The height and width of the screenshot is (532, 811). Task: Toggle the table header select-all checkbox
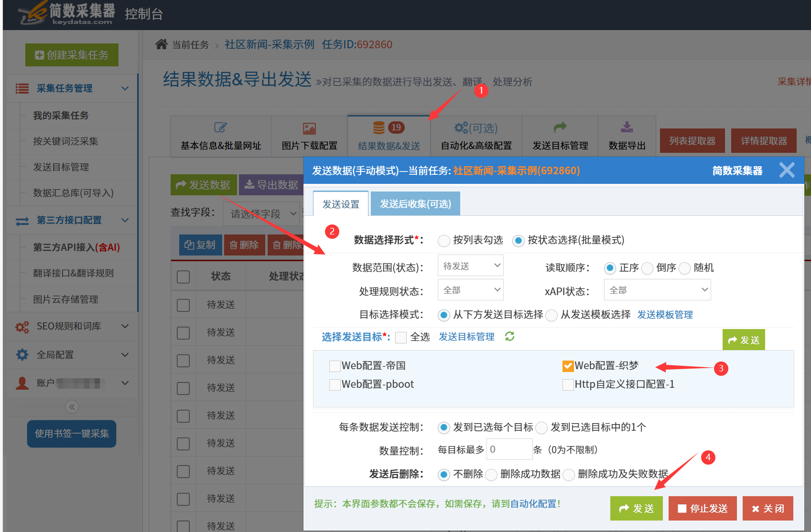184,277
